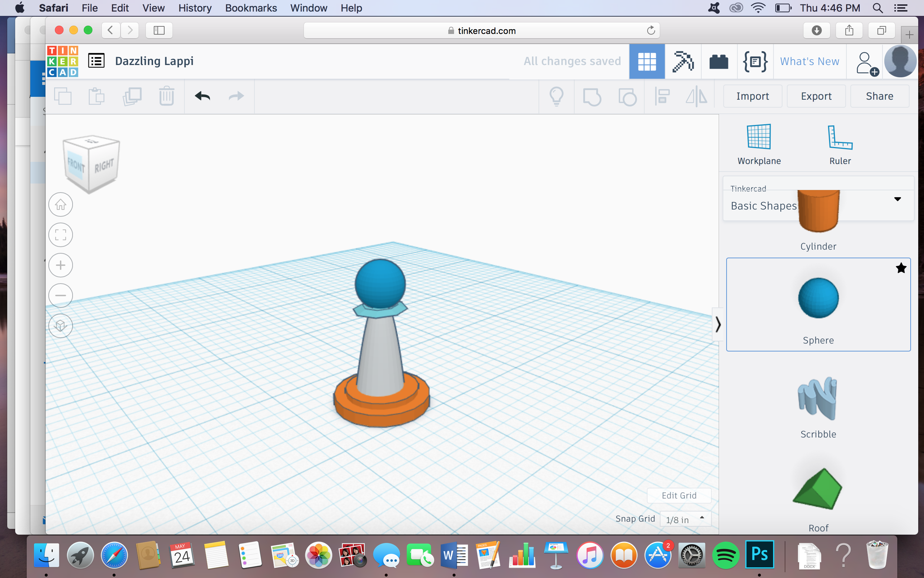Open the Snap Grid value dropdown

click(685, 519)
